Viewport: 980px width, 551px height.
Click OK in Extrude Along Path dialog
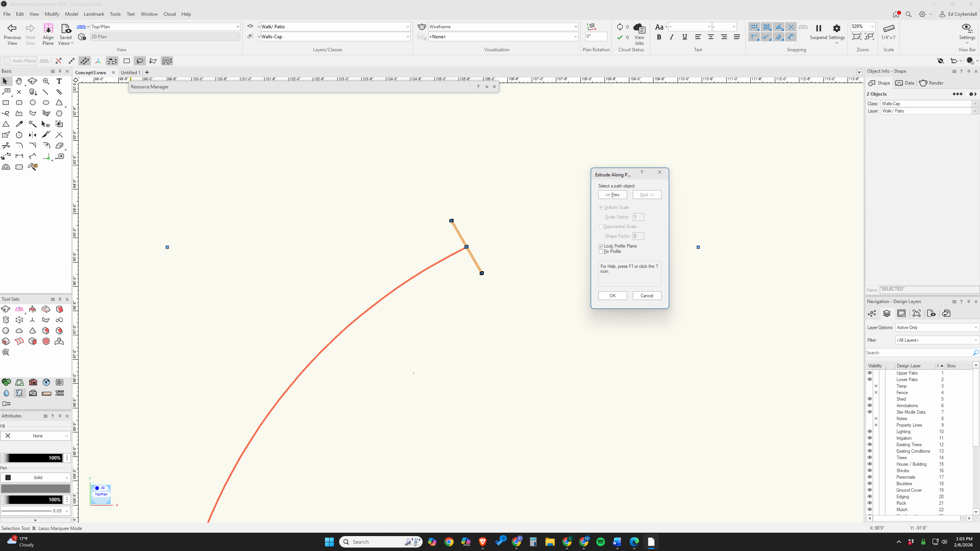point(612,296)
